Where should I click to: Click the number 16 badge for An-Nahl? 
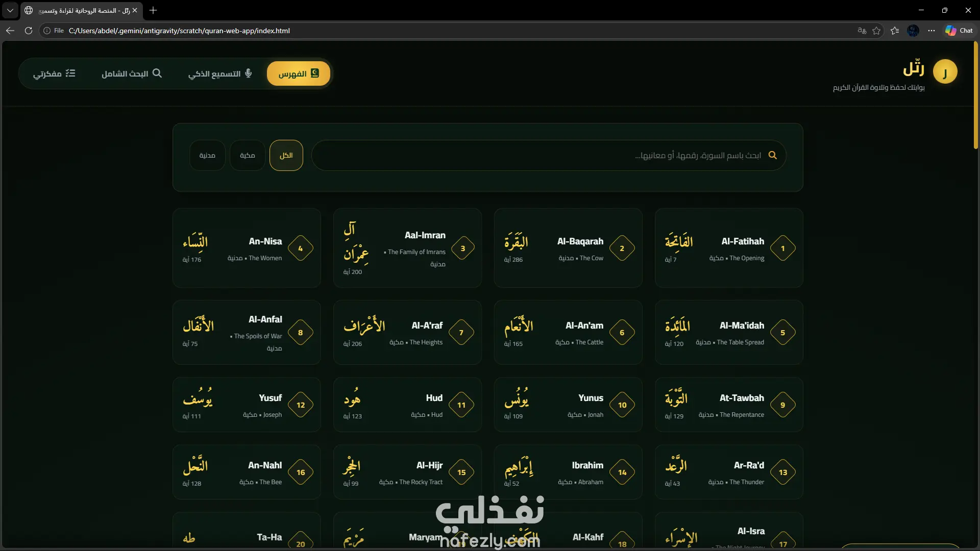[301, 472]
